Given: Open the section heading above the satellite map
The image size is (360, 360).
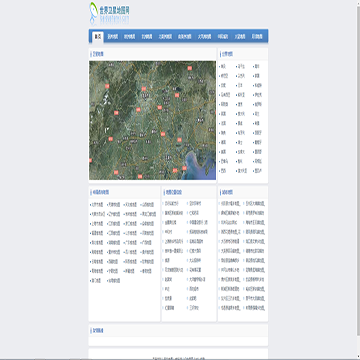Looking at the screenshot, I should (x=98, y=54).
